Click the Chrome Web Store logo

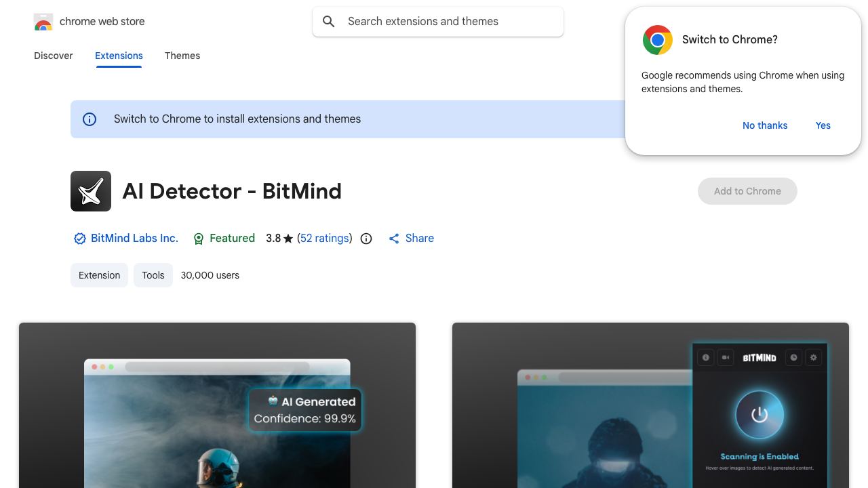coord(43,22)
